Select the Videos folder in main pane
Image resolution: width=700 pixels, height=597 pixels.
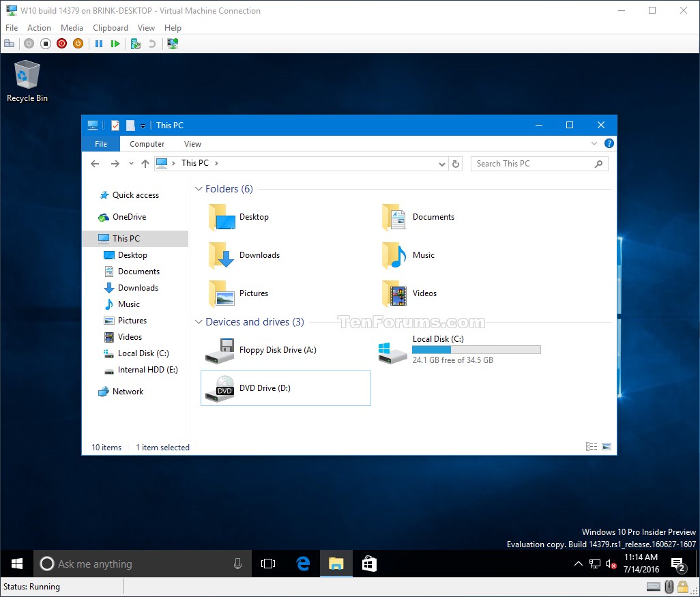(409, 293)
